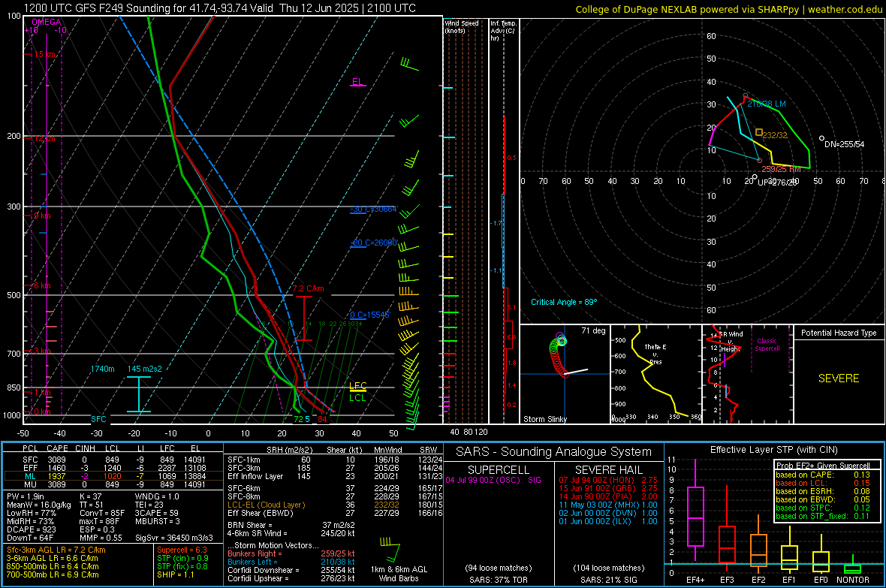Click the SigSvr = 36450 m3/s3 value
The width and height of the screenshot is (886, 588).
[x=174, y=538]
